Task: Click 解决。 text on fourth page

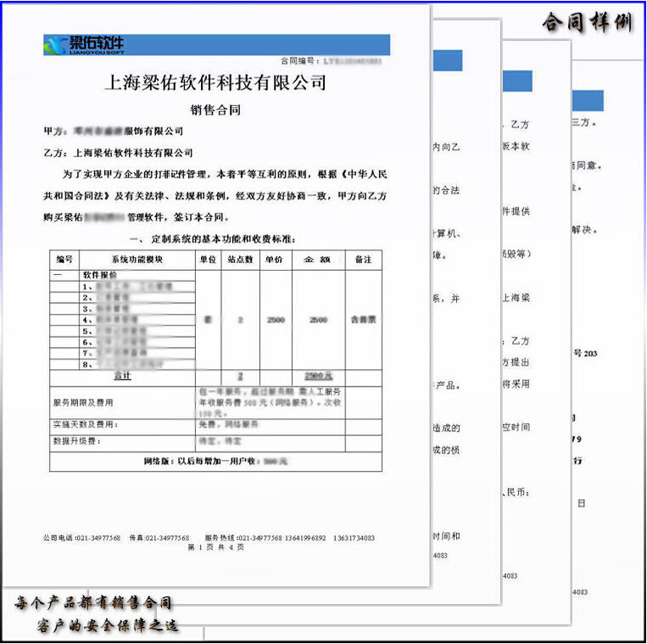Action: coord(585,230)
